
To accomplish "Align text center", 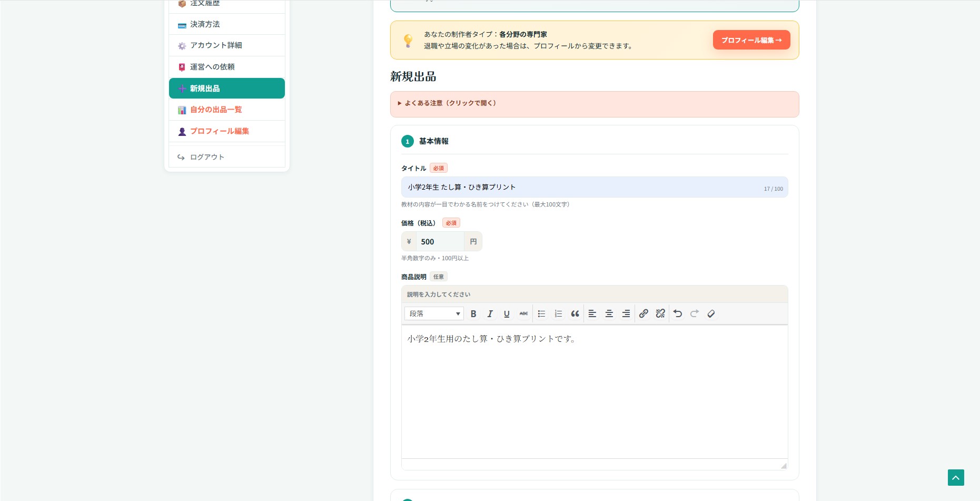I will 609,313.
